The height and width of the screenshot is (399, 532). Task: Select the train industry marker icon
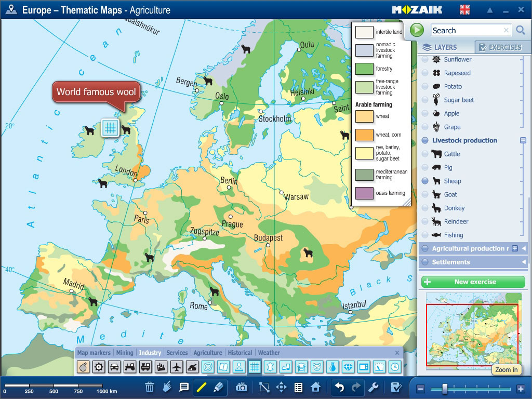click(x=145, y=367)
